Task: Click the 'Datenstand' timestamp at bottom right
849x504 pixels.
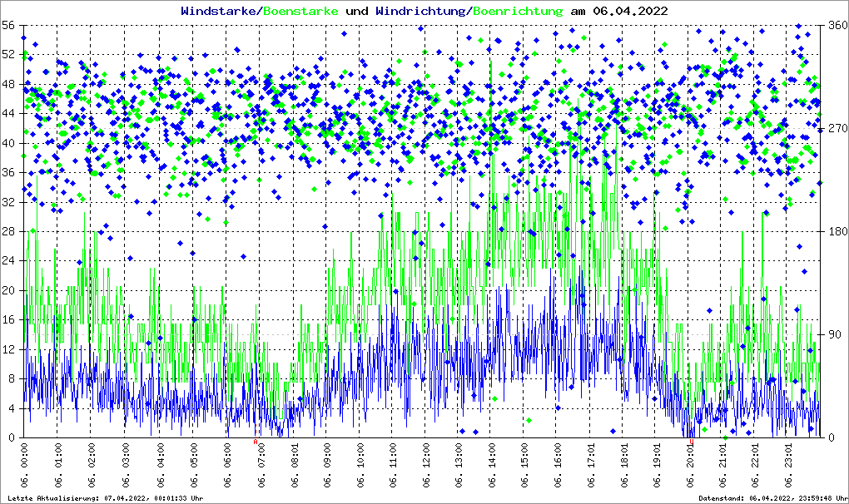Action: point(771,497)
